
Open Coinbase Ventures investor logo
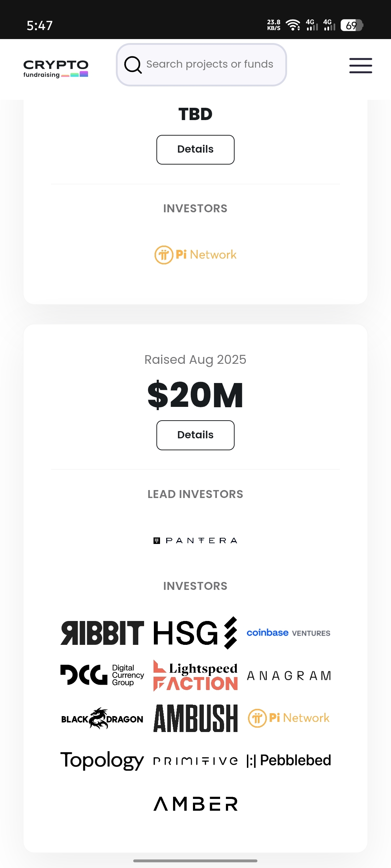point(289,633)
